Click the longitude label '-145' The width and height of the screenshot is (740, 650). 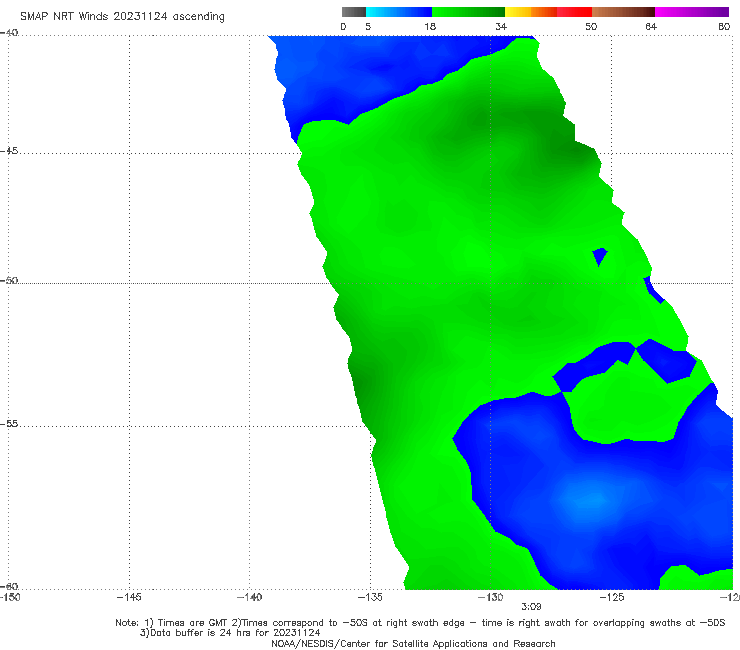[x=129, y=597]
